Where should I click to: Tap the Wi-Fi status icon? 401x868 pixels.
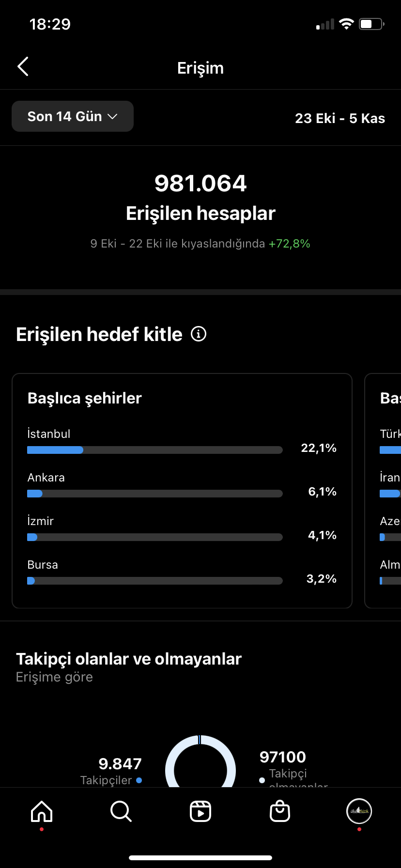pos(347,24)
